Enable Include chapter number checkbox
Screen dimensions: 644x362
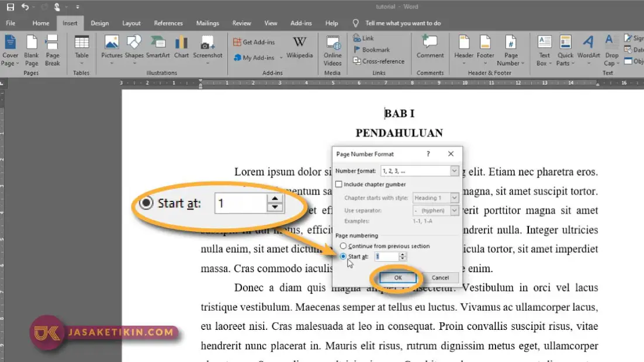340,185
